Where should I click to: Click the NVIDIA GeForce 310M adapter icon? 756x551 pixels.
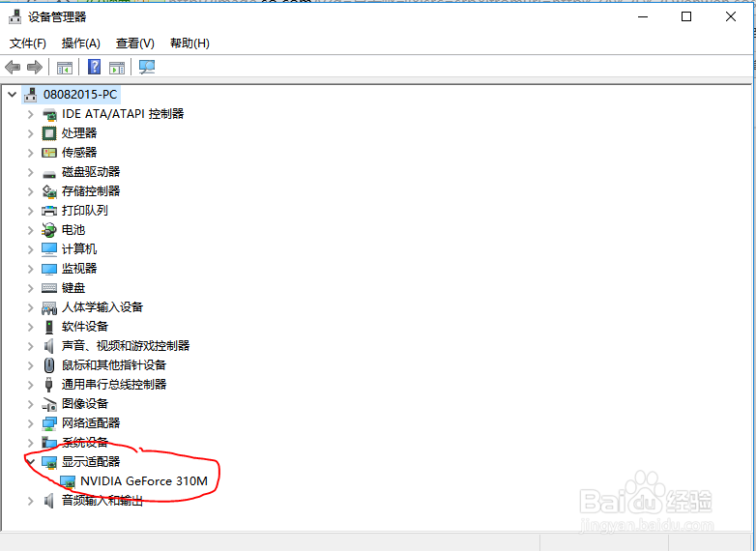68,481
